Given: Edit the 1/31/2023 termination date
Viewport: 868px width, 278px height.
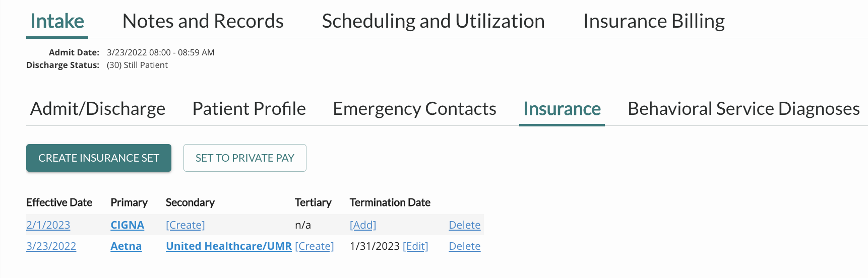Looking at the screenshot, I should [415, 246].
